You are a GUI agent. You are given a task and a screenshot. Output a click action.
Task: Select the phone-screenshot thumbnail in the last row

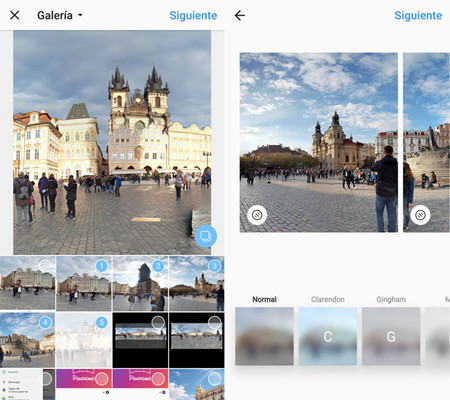[x=27, y=384]
